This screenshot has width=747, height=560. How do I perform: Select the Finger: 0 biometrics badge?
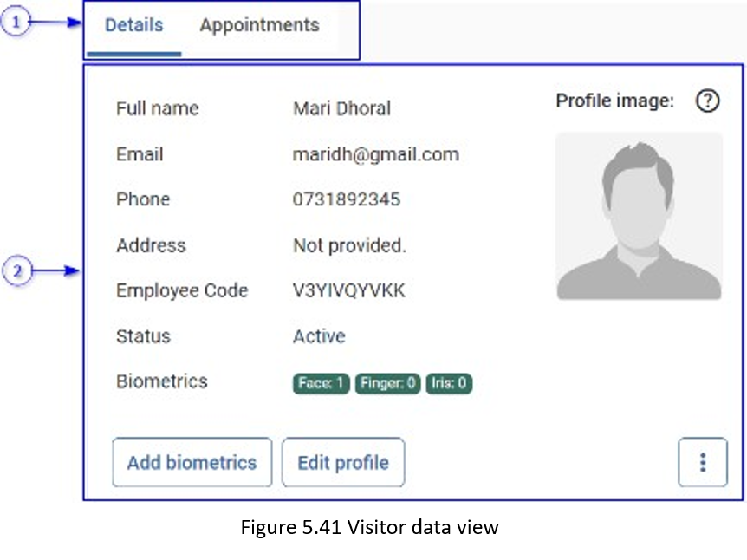pyautogui.click(x=387, y=383)
